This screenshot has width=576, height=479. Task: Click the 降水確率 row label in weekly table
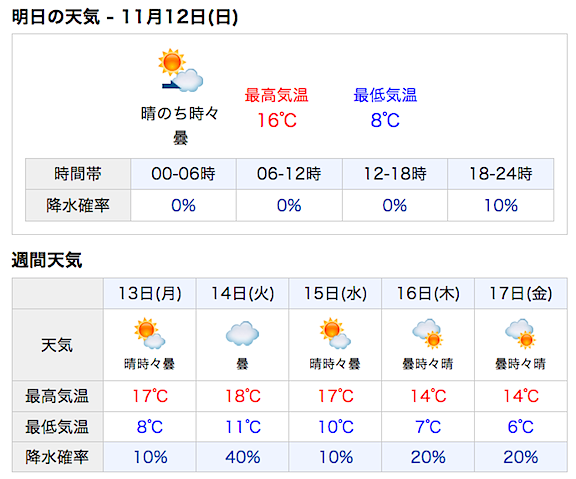(57, 457)
